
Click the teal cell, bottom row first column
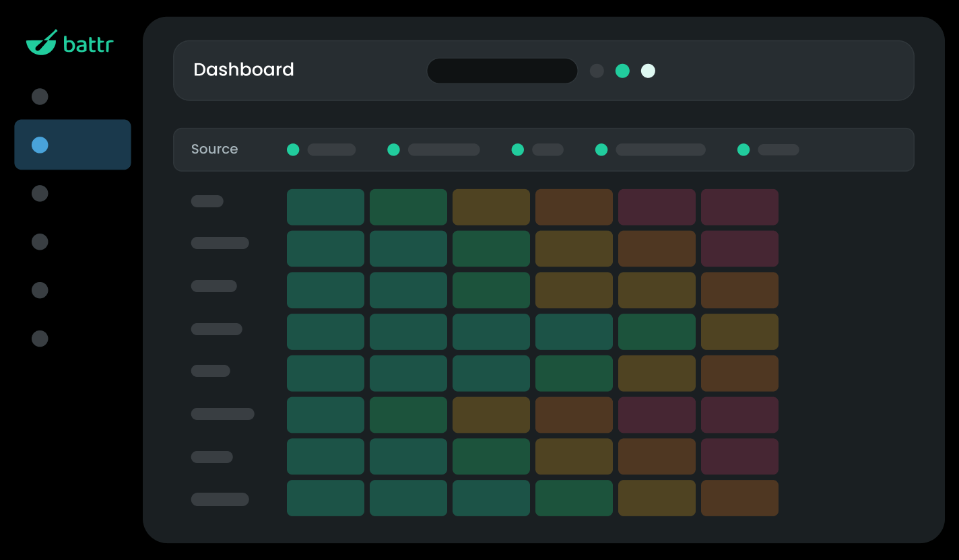pyautogui.click(x=325, y=498)
